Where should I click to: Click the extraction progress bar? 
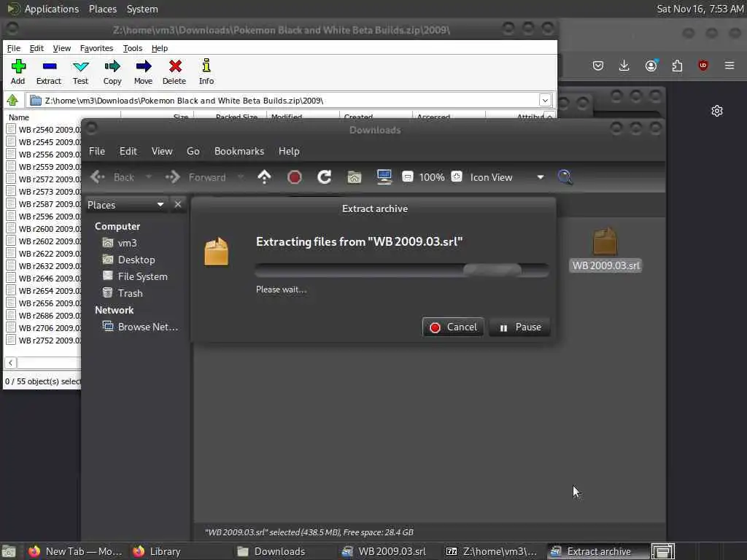pyautogui.click(x=402, y=270)
